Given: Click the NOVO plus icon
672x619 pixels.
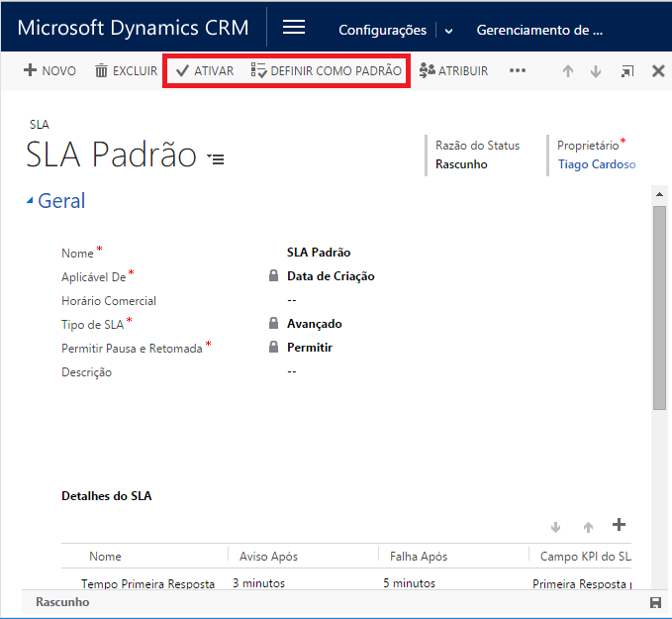Looking at the screenshot, I should [30, 70].
